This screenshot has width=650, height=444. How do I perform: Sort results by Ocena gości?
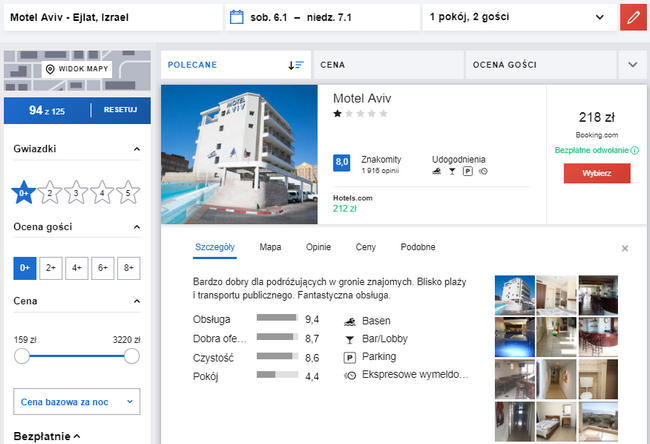(541, 65)
